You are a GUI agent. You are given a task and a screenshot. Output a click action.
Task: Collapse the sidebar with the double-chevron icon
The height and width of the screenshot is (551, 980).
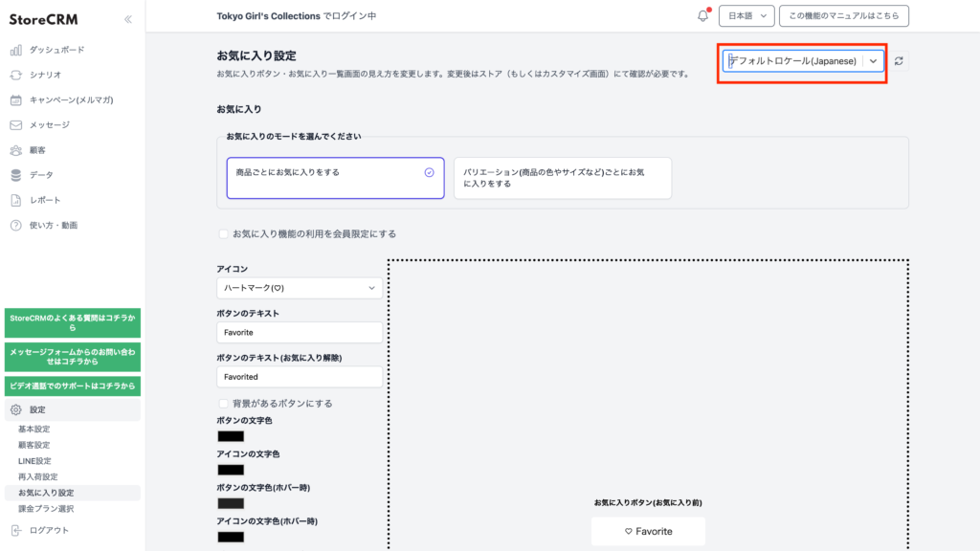[x=128, y=19]
